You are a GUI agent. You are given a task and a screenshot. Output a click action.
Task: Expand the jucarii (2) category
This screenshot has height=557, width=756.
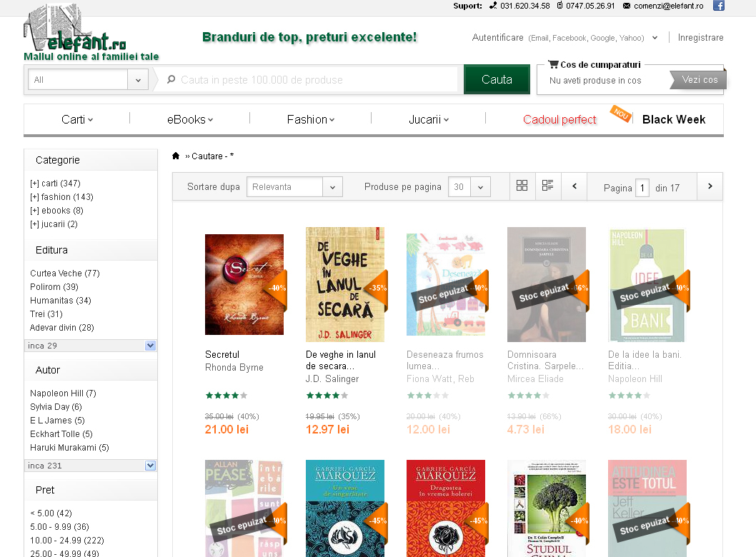[54, 224]
